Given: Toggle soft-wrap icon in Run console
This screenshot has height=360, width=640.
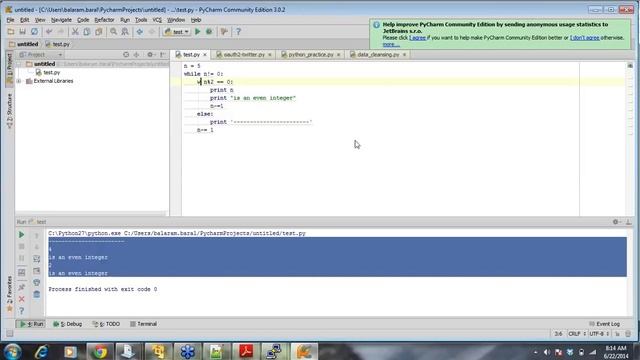Looking at the screenshot, I should [x=36, y=259].
